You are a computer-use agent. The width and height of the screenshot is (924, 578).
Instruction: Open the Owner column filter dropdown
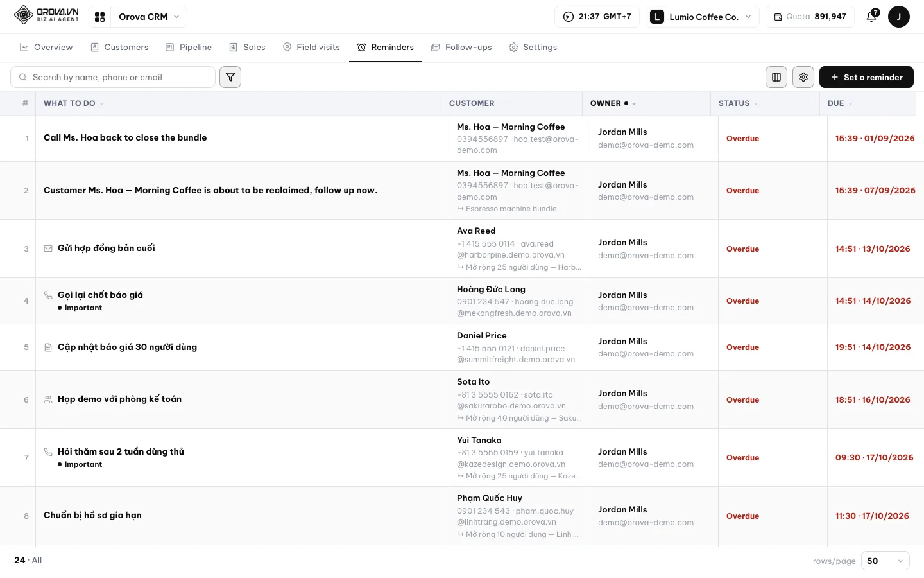(x=634, y=103)
